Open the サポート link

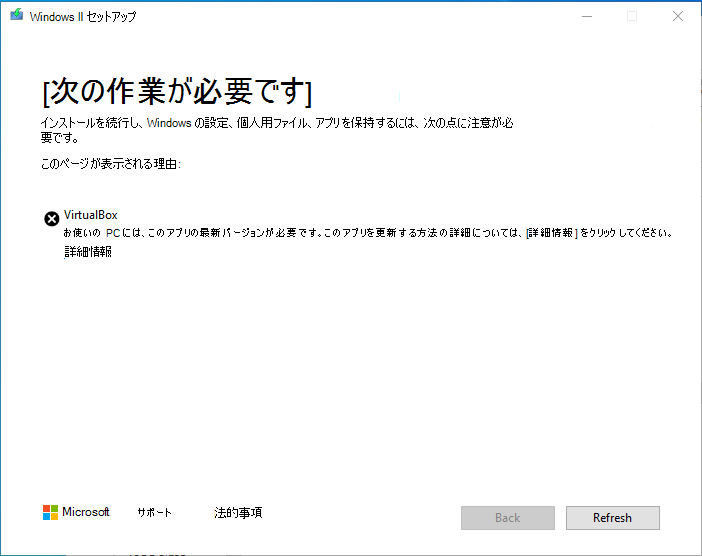coord(154,513)
